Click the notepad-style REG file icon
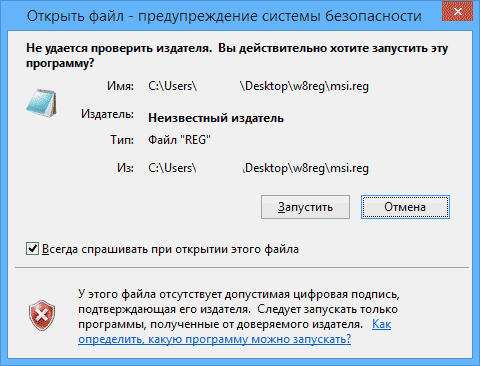480x366 pixels. [x=41, y=103]
